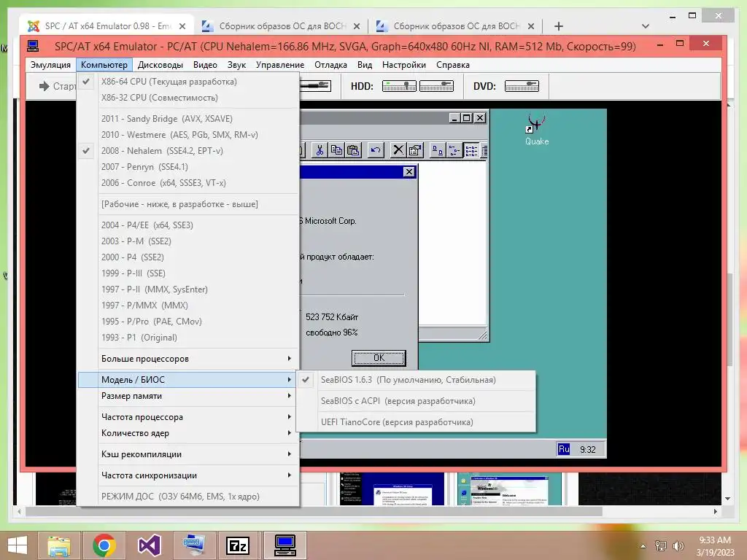This screenshot has height=560, width=747.
Task: Click the Windows Start button
Action: point(18,545)
